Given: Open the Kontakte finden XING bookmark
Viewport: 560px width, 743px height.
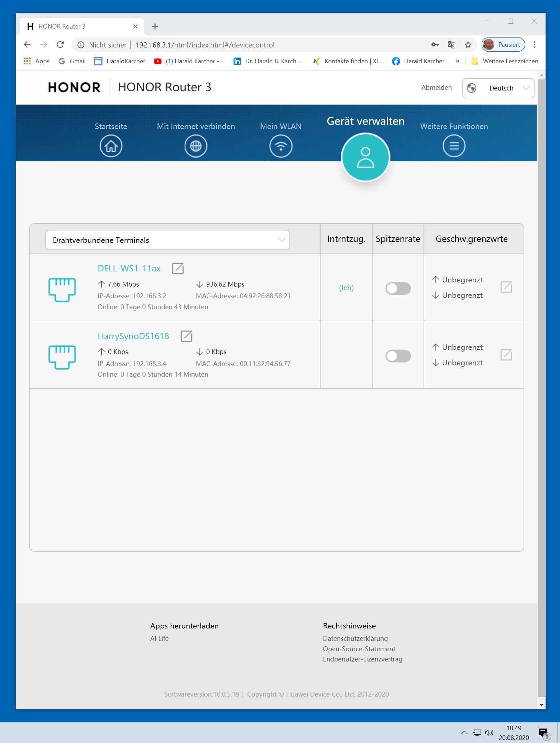Looking at the screenshot, I should click(x=347, y=61).
